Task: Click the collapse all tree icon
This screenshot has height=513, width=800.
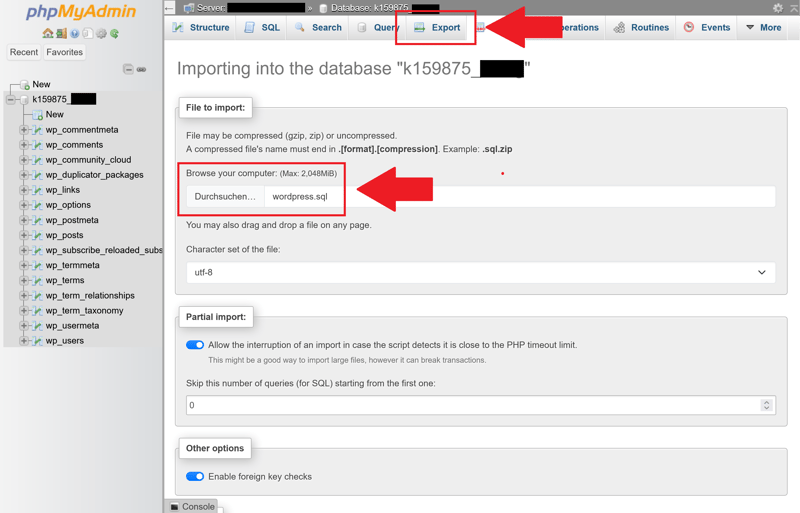Action: [128, 69]
